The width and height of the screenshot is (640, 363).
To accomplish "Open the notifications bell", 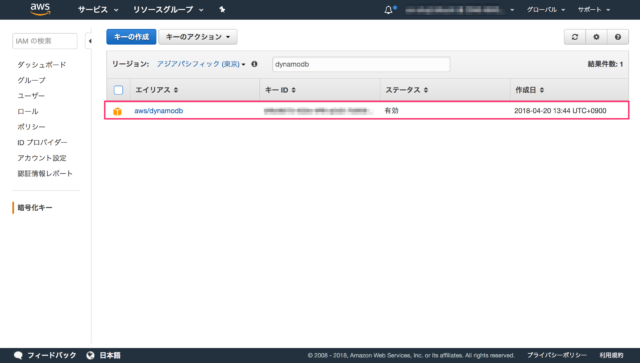I will 389,10.
